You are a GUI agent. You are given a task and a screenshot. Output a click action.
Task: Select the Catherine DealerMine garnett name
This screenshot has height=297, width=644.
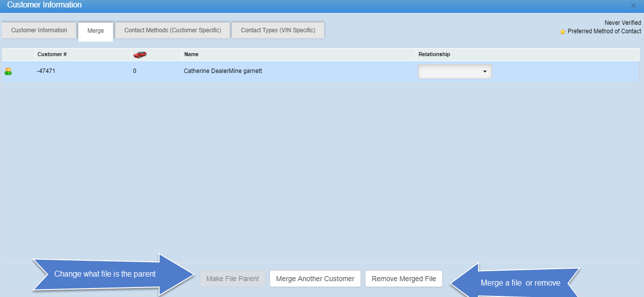[x=222, y=72]
